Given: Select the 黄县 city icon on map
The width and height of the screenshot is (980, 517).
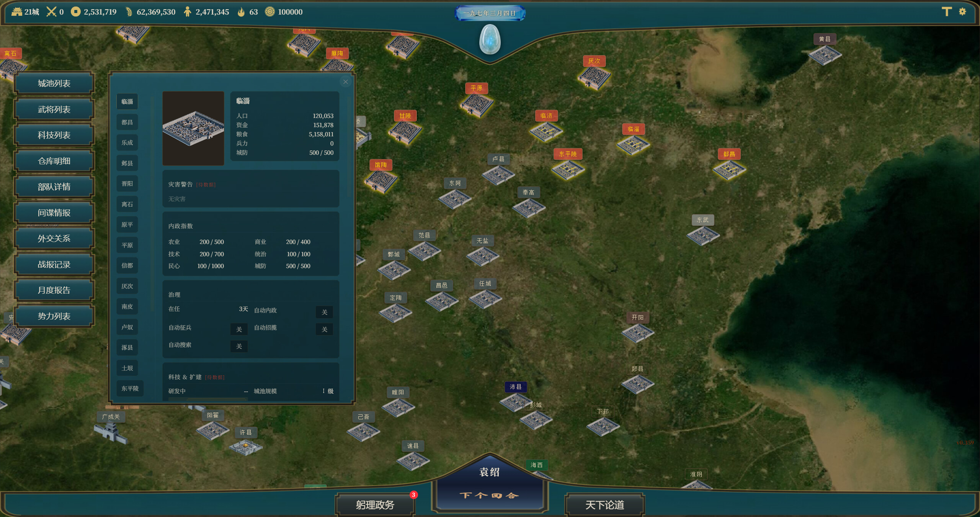Looking at the screenshot, I should coord(825,55).
